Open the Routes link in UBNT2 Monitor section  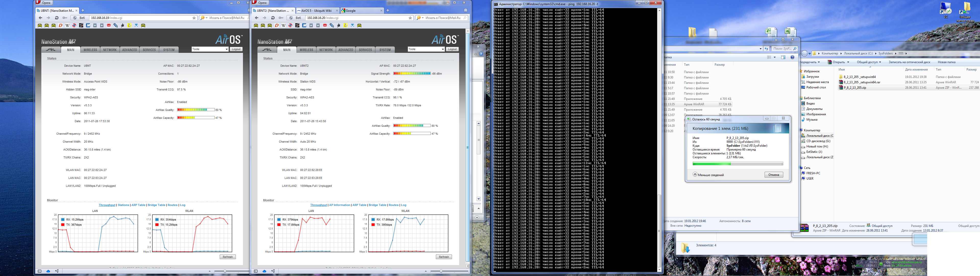click(393, 205)
